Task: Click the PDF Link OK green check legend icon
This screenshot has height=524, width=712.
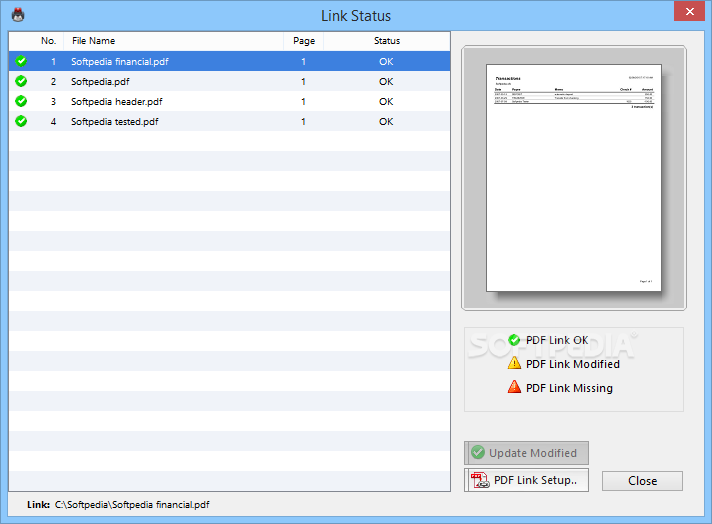Action: tap(514, 340)
